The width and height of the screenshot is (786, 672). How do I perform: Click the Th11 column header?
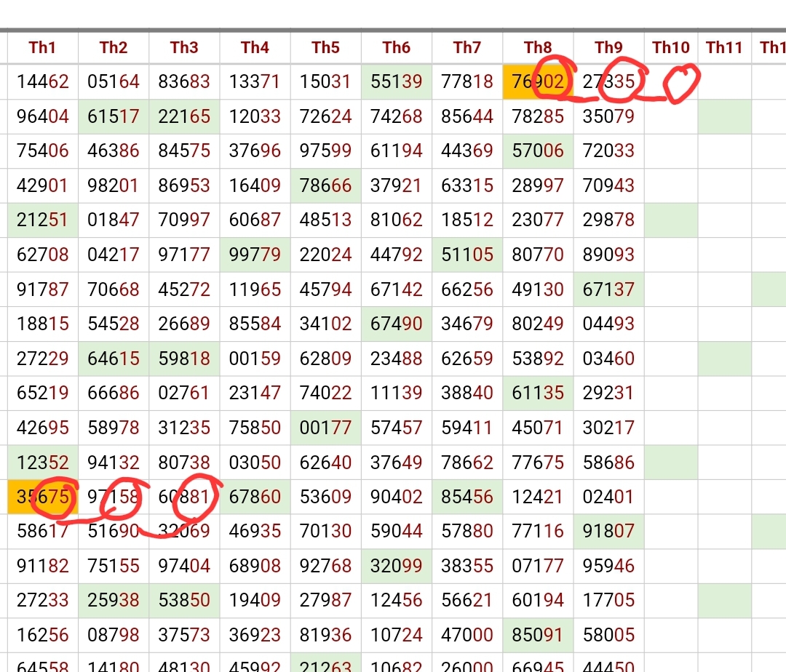click(724, 48)
